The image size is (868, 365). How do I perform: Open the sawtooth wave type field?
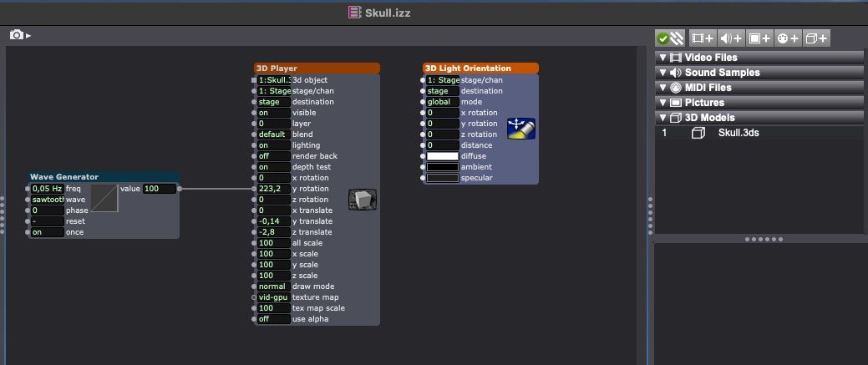click(x=47, y=200)
